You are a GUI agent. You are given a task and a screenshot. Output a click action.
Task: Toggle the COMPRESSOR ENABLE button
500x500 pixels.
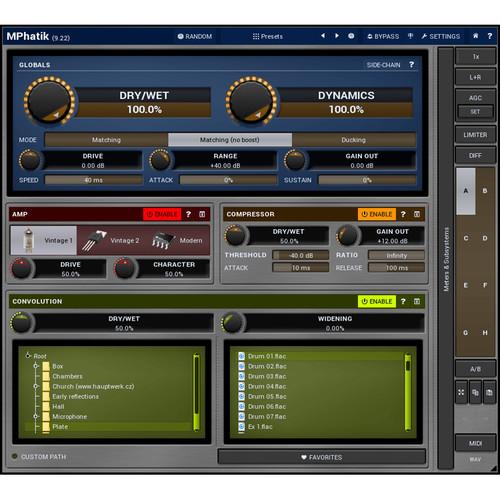tap(377, 214)
